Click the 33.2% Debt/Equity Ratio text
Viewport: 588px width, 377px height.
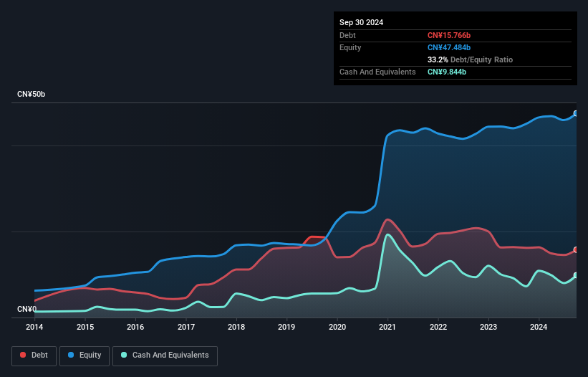click(x=470, y=59)
